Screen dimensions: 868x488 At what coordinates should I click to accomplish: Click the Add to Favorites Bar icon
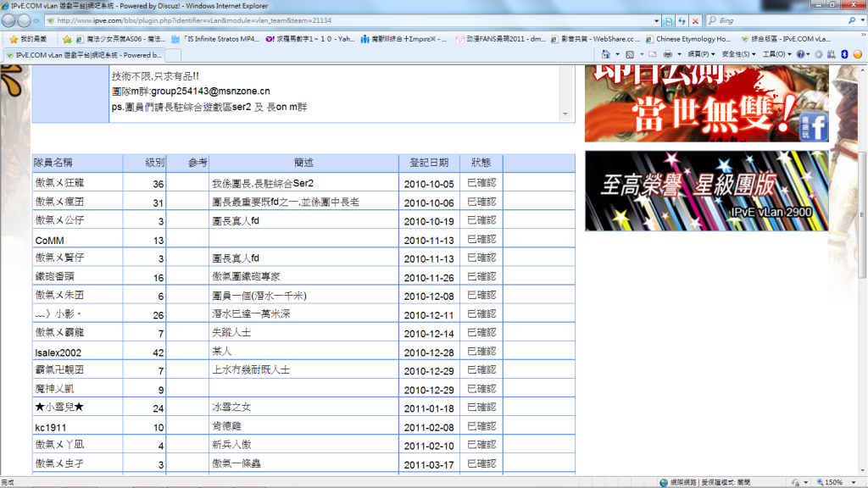67,39
